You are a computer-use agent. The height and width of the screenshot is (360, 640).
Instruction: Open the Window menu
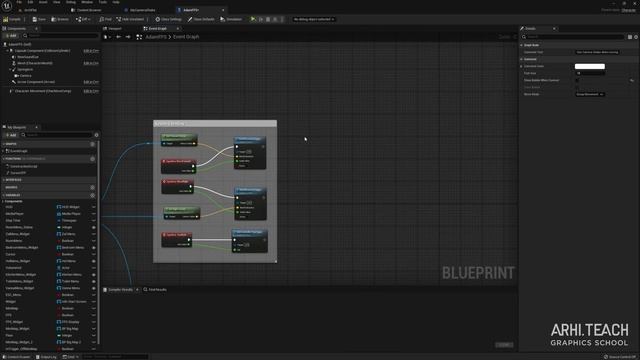click(x=87, y=2)
